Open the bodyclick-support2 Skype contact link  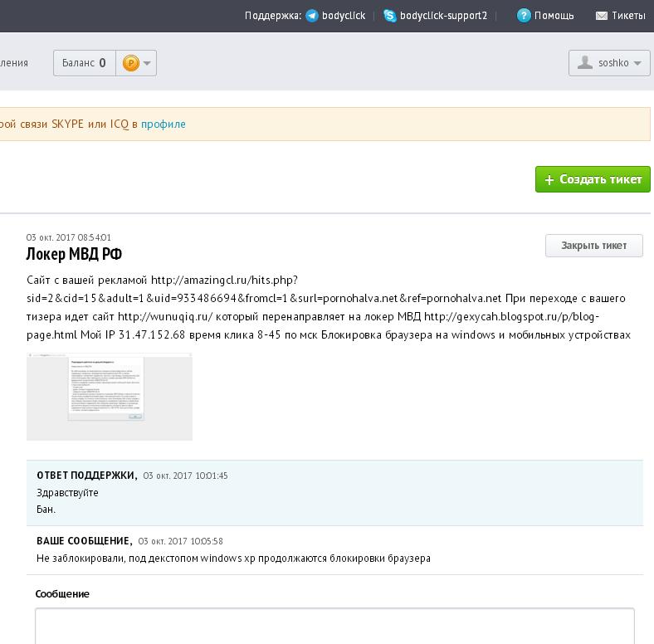443,16
